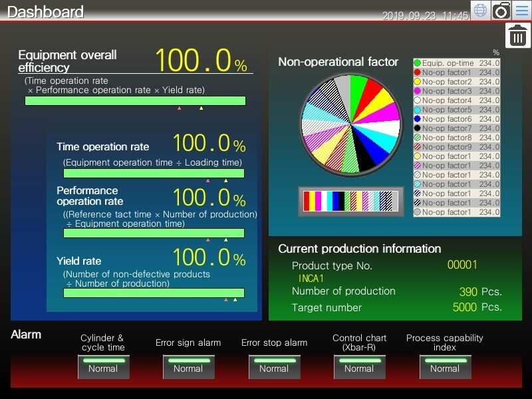The width and height of the screenshot is (532, 399).
Task: Select the Target number 5000 value
Action: pos(464,307)
